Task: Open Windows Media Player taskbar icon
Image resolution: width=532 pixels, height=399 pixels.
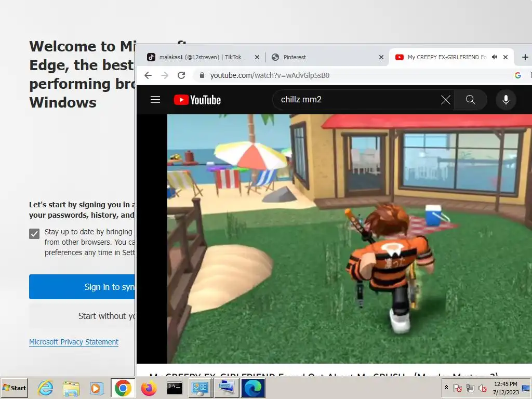Action: (96, 388)
